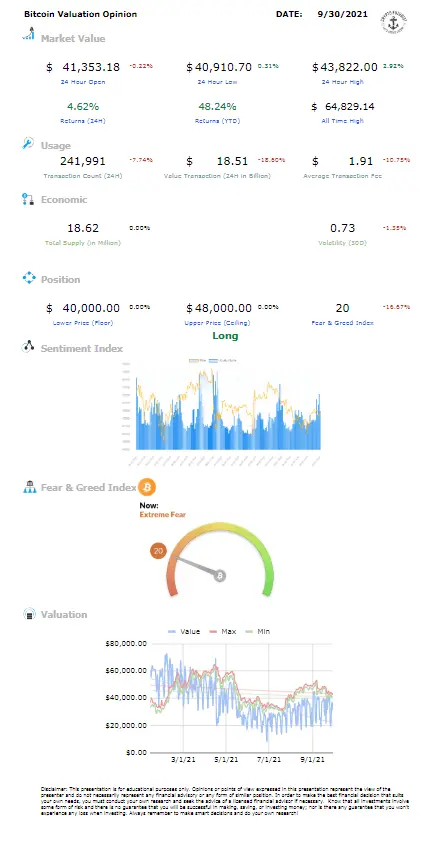Click the 24 Hour Low label
The width and height of the screenshot is (441, 841).
217,82
